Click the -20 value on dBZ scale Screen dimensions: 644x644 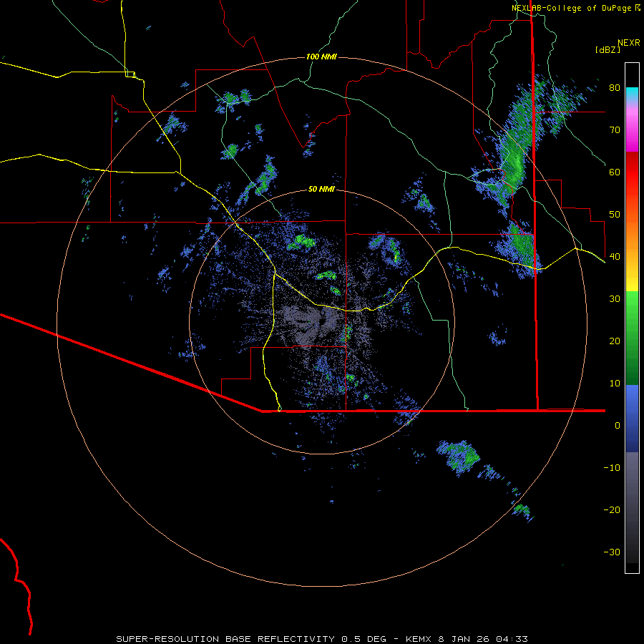pyautogui.click(x=612, y=510)
